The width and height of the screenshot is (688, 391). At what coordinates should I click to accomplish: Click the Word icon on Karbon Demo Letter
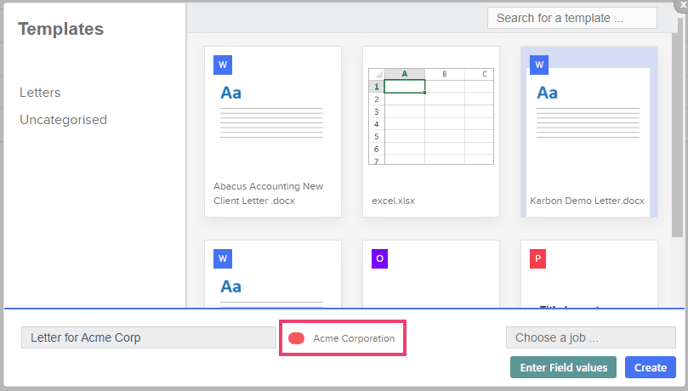539,65
